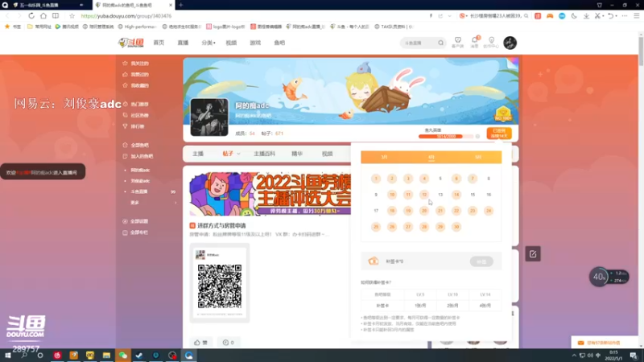This screenshot has width=644, height=362.
Task: Switch to the 主播 tab
Action: (x=198, y=154)
